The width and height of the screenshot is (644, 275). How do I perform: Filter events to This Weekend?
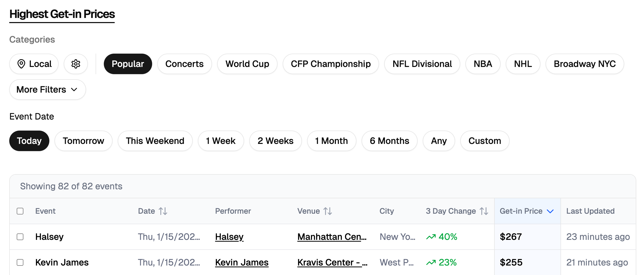pyautogui.click(x=155, y=141)
